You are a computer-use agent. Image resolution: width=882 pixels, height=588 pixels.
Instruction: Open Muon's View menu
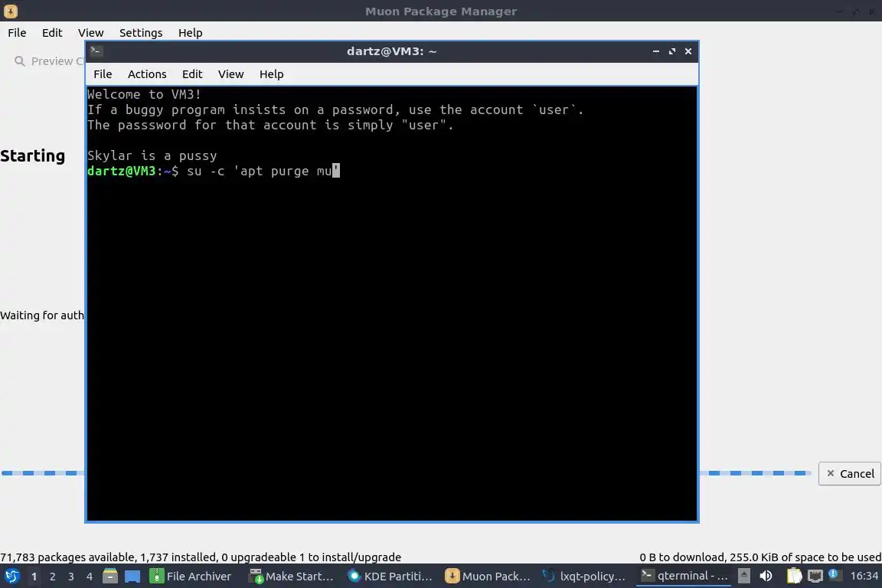tap(90, 33)
